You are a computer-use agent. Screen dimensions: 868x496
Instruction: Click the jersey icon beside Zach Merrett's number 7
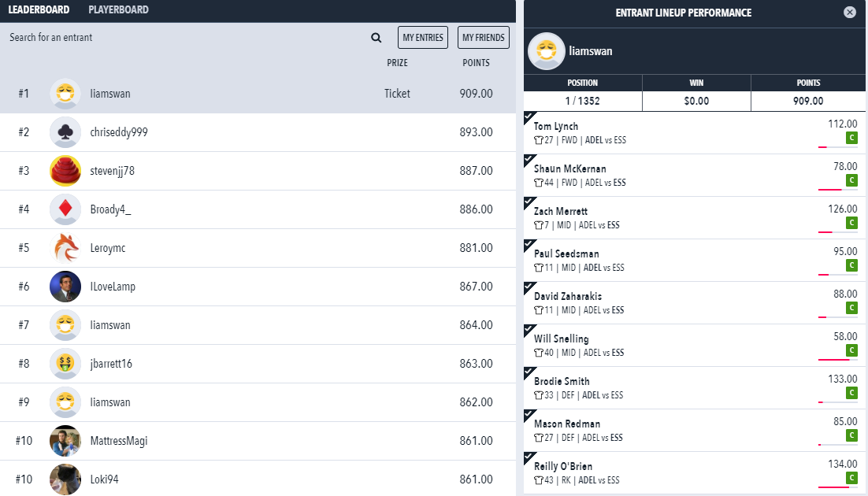click(538, 225)
